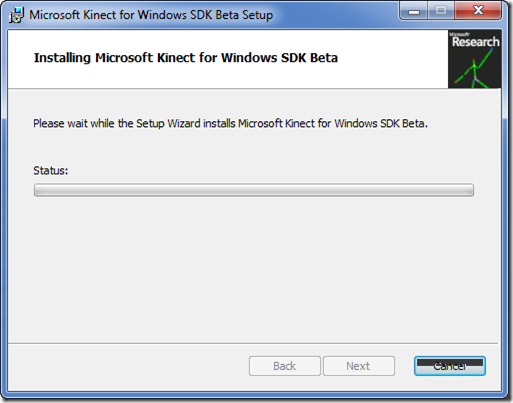Click the separator line above the buttons

tap(253, 343)
